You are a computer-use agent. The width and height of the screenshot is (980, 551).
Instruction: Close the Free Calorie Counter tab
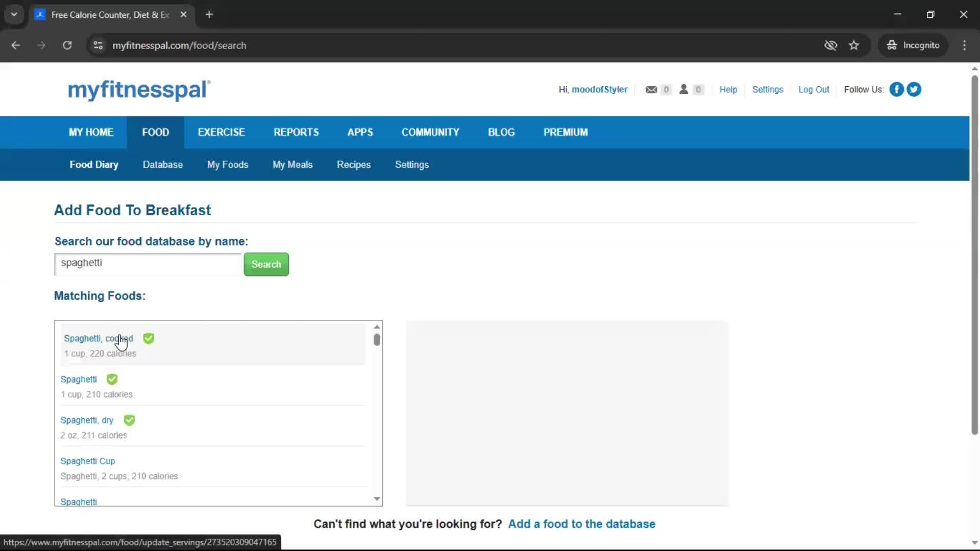(x=183, y=15)
